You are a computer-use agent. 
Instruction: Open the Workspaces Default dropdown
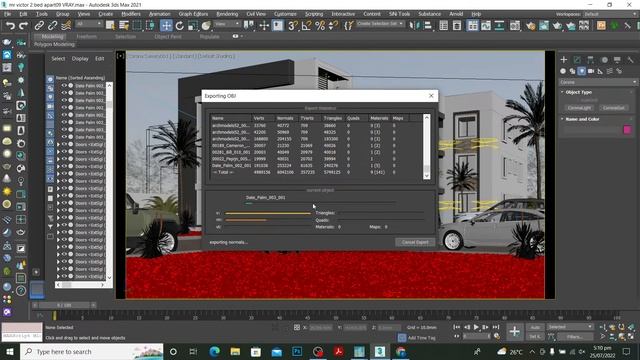pyautogui.click(x=610, y=14)
